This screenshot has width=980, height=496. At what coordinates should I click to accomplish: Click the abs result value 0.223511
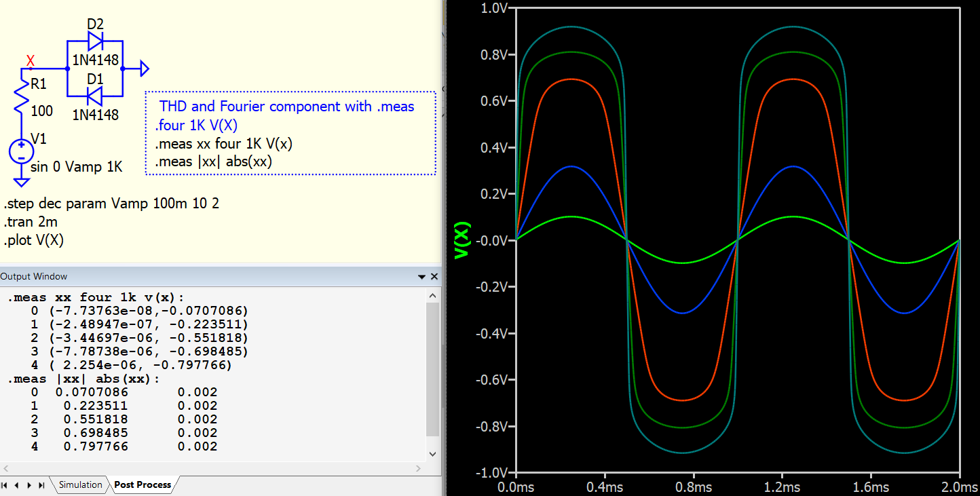(96, 406)
